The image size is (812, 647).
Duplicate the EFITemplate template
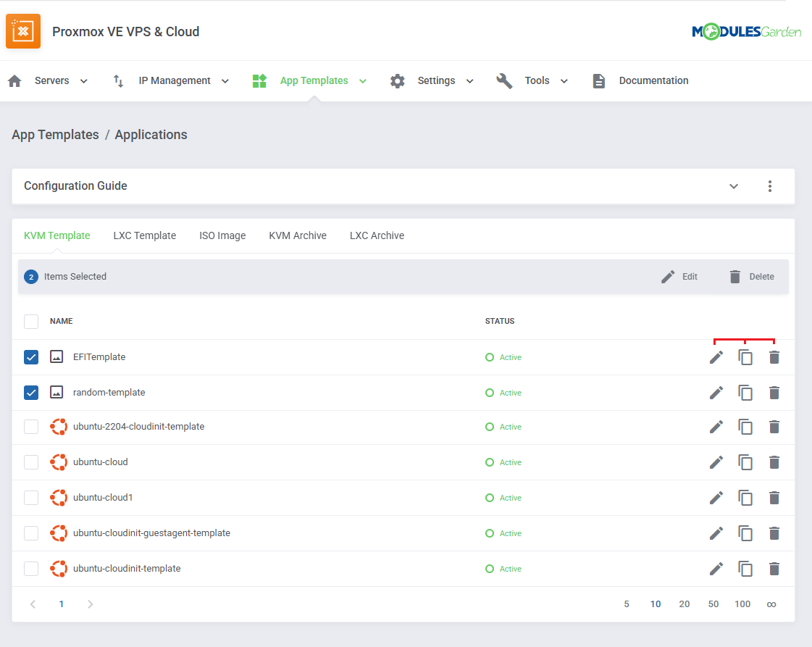point(745,357)
